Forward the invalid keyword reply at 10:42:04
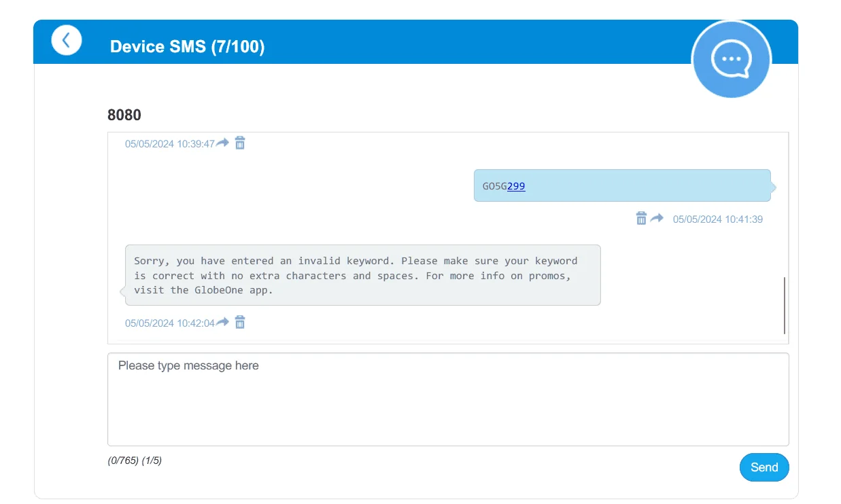Image resolution: width=841 pixels, height=504 pixels. (x=222, y=323)
